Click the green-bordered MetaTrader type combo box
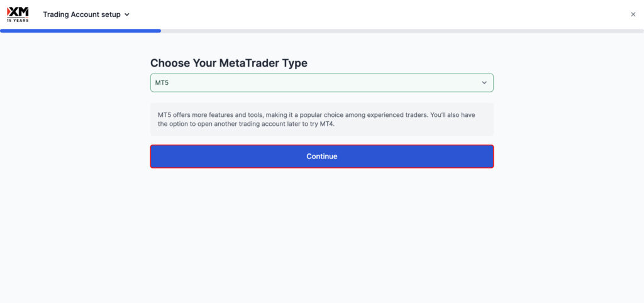644x303 pixels. coord(321,82)
